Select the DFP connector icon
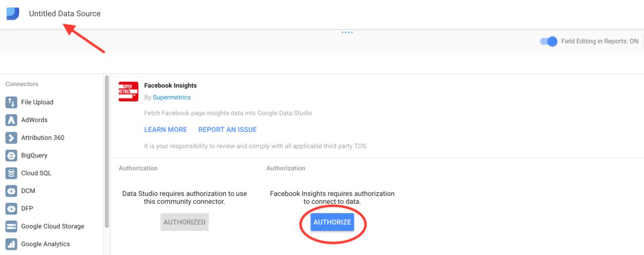644x255 pixels. point(12,208)
